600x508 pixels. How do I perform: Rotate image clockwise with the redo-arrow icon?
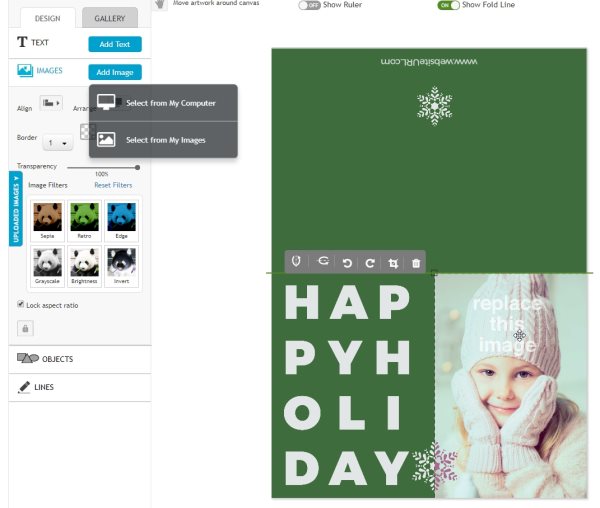[x=370, y=263]
